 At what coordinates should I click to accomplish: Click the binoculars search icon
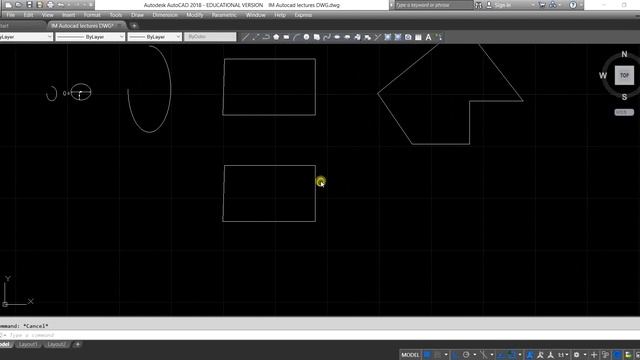[x=478, y=5]
